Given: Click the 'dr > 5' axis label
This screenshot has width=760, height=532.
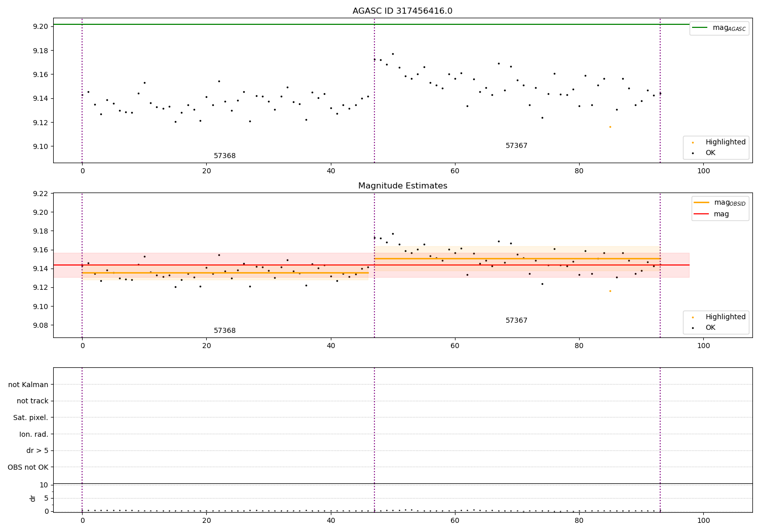Looking at the screenshot, I should [37, 451].
